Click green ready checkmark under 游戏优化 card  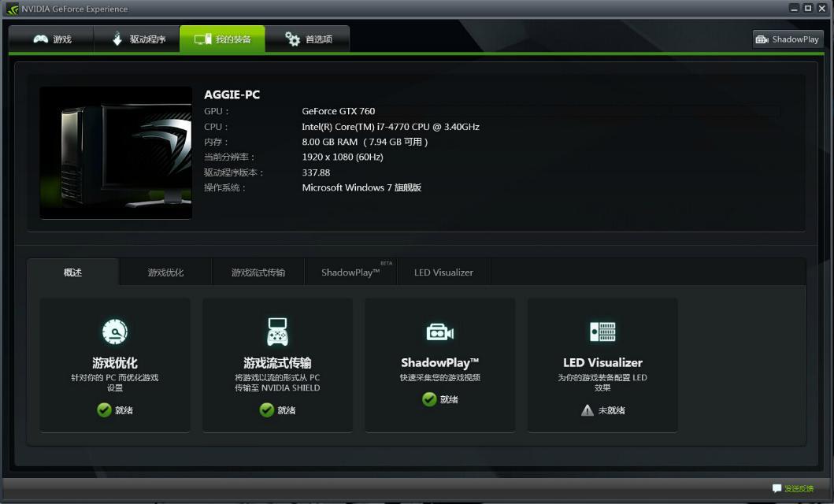pyautogui.click(x=104, y=410)
